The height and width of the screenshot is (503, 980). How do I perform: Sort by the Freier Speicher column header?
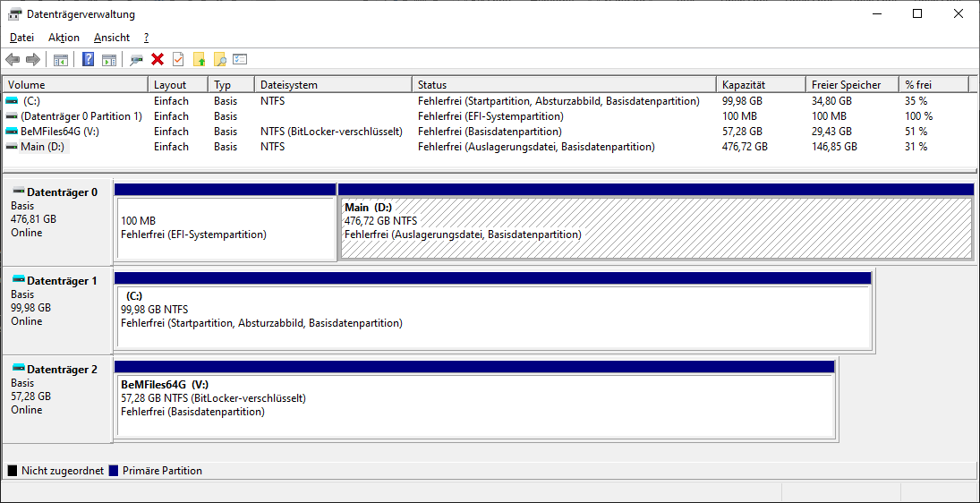(853, 85)
